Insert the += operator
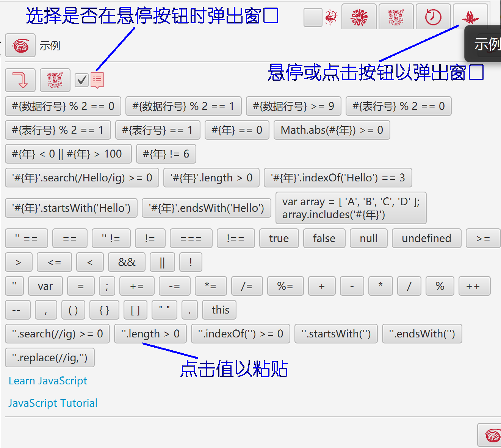 tap(137, 286)
